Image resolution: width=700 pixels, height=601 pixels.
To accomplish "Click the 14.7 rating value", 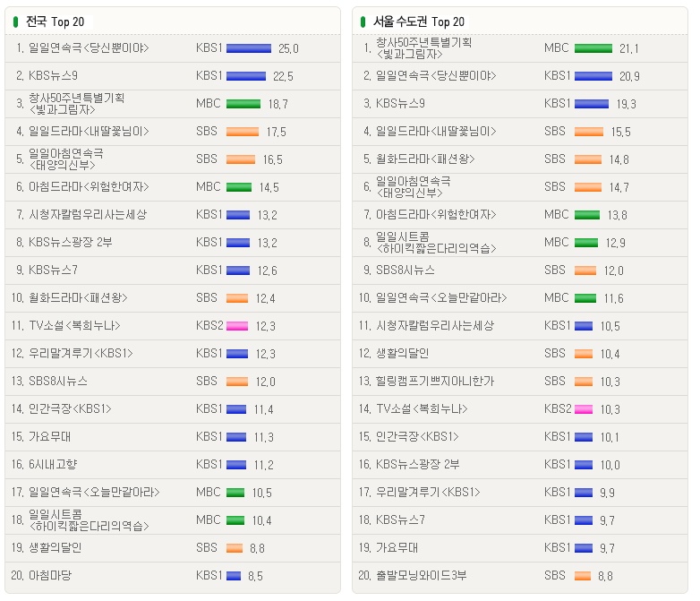I will pos(619,187).
